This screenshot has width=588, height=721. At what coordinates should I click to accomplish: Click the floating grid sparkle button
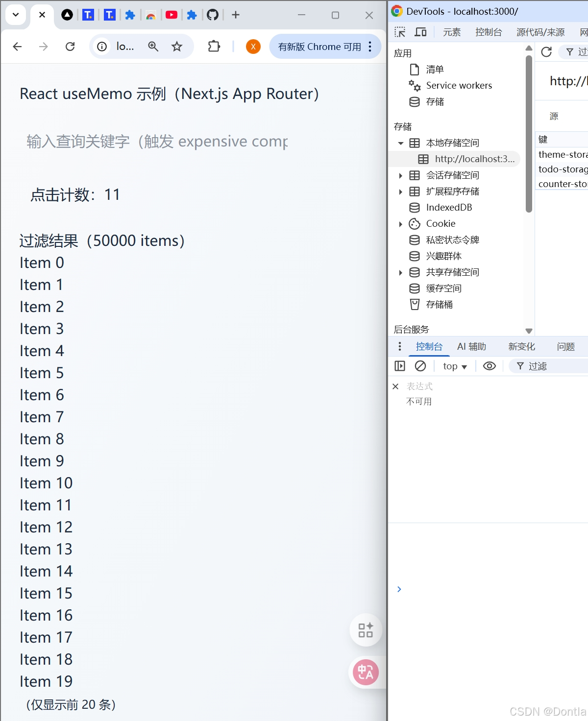point(366,630)
